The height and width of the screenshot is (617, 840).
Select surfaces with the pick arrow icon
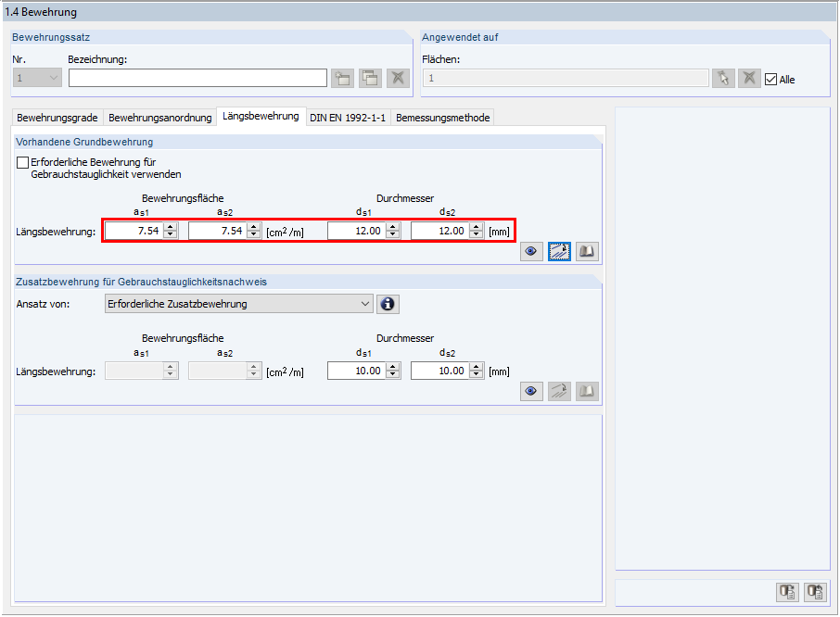click(723, 78)
